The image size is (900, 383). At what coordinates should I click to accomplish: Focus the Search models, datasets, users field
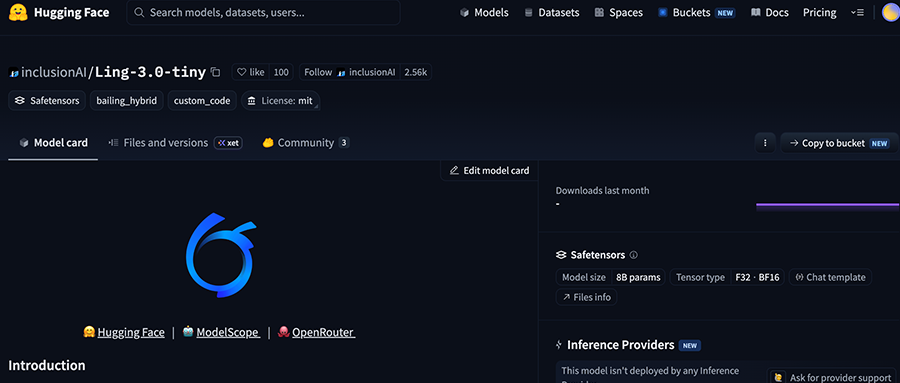[263, 12]
